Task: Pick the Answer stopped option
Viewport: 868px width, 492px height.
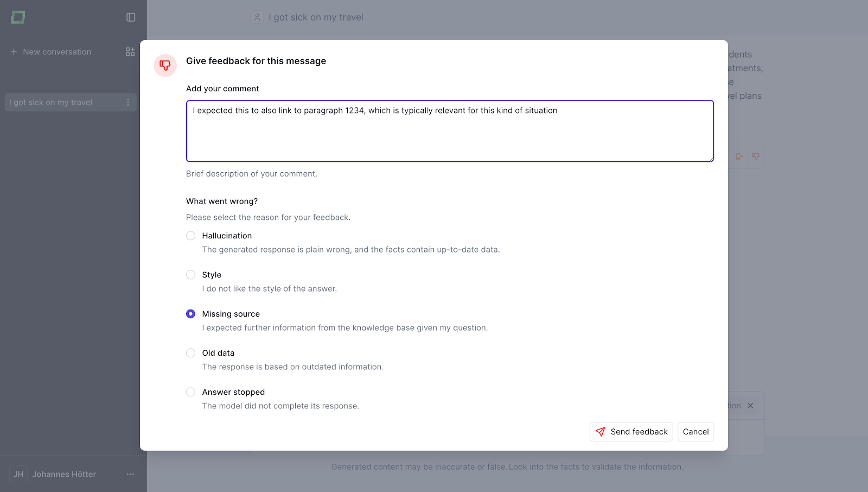Action: [x=190, y=392]
